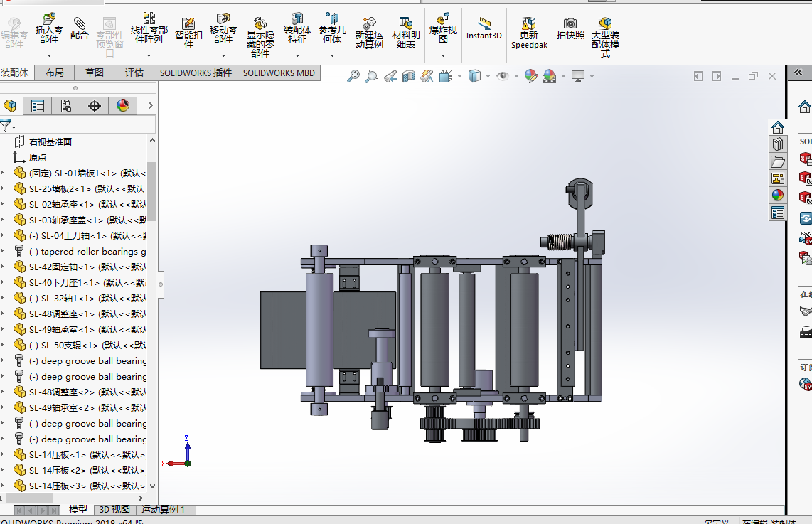Image resolution: width=812 pixels, height=524 pixels.
Task: Click Insert Components (插入零部件) tool
Action: (x=49, y=30)
